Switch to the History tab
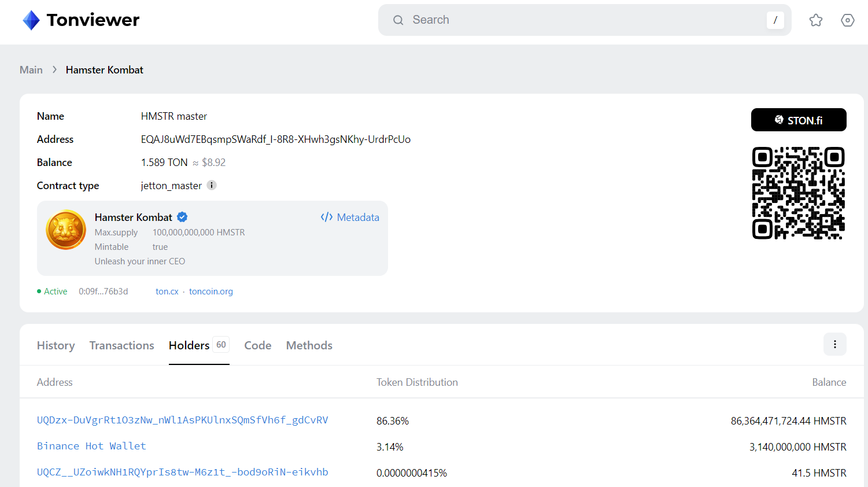868x487 pixels. point(56,345)
